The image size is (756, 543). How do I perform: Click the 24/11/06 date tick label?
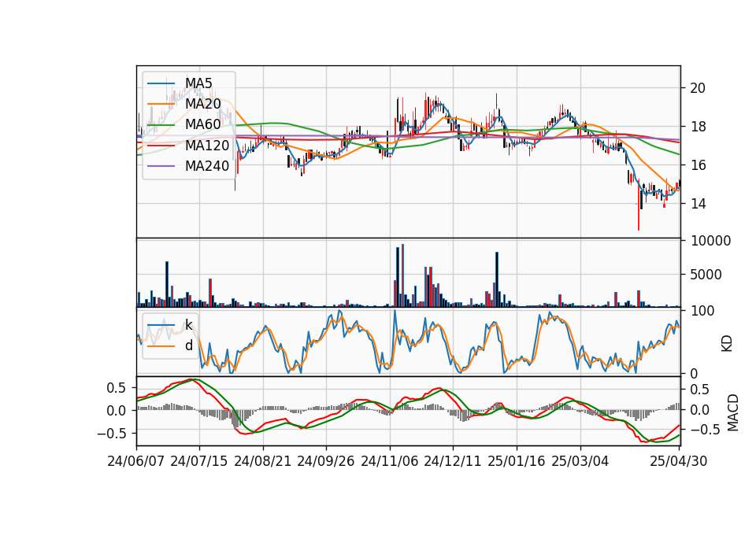tap(390, 461)
